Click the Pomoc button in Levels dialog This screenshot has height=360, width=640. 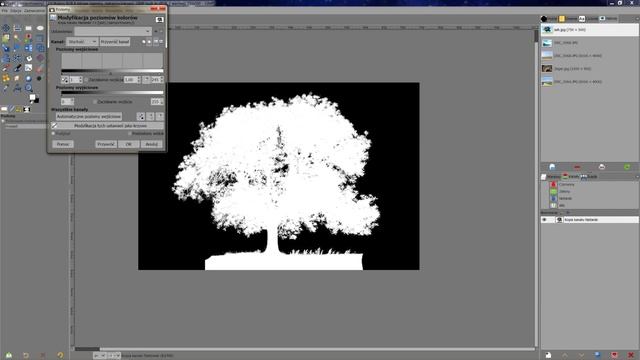coord(63,144)
